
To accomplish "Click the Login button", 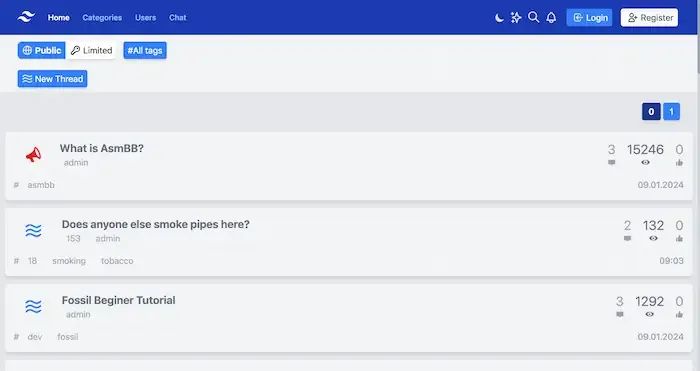I will click(589, 17).
